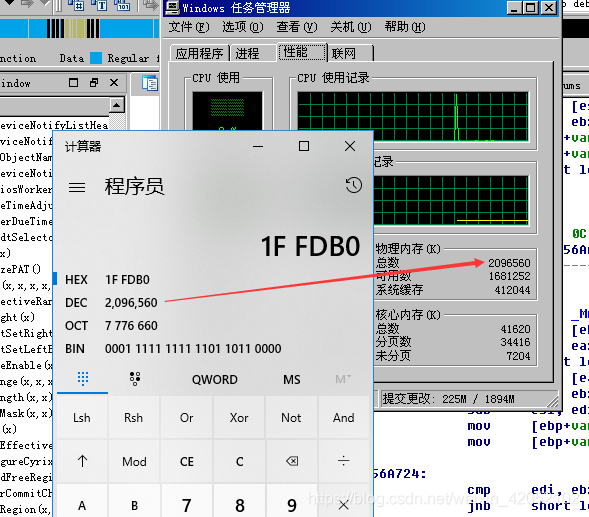Image resolution: width=589 pixels, height=517 pixels.
Task: Click the And key
Action: click(x=344, y=417)
